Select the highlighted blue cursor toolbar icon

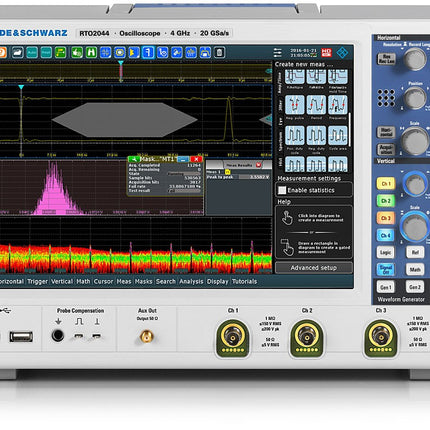pos(148,52)
